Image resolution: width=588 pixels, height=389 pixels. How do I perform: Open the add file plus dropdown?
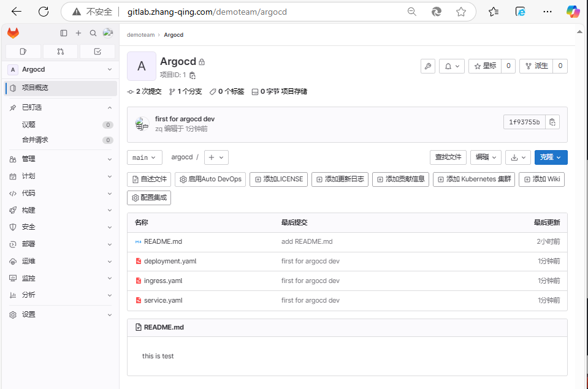pos(216,157)
